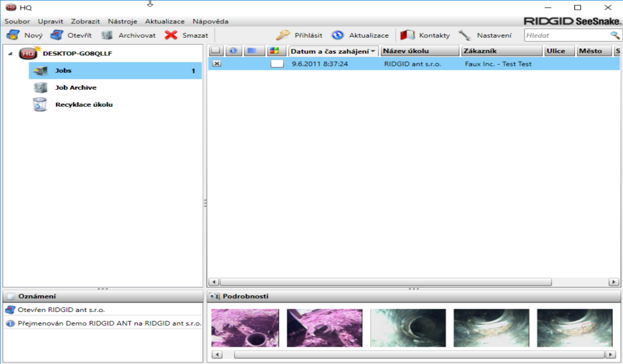Viewport: 623px width, 364px height.
Task: Click the Nový job icon
Action: click(x=13, y=35)
